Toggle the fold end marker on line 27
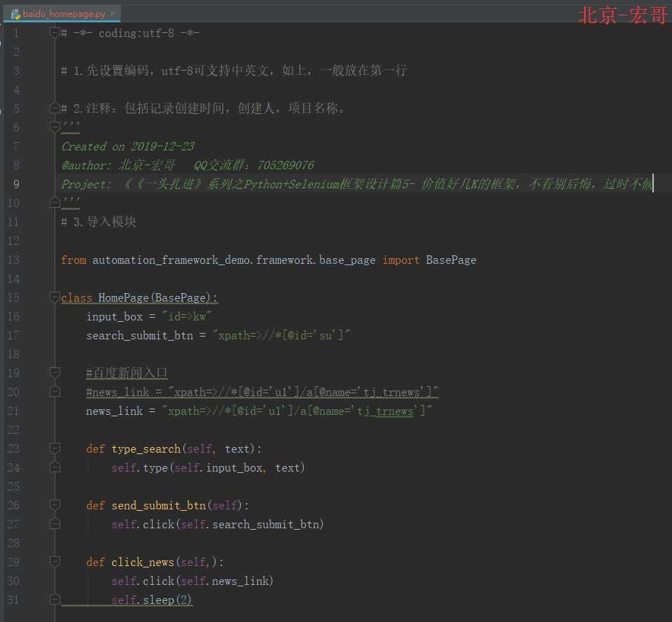This screenshot has height=622, width=672. [55, 524]
